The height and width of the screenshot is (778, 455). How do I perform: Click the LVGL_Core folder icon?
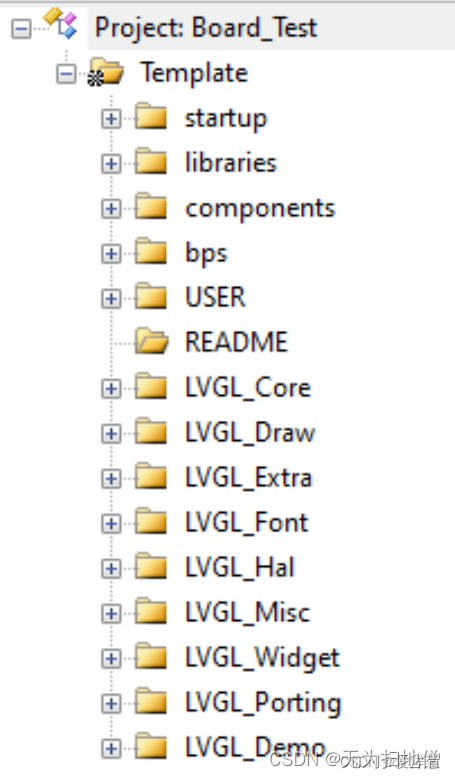151,387
